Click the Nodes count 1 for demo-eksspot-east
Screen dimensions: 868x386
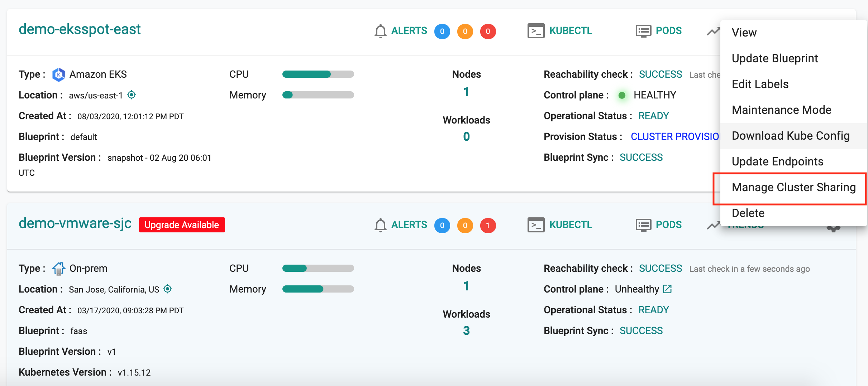[466, 92]
